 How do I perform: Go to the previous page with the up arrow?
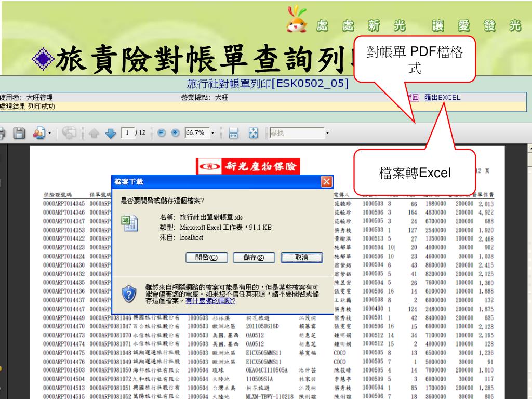point(94,134)
